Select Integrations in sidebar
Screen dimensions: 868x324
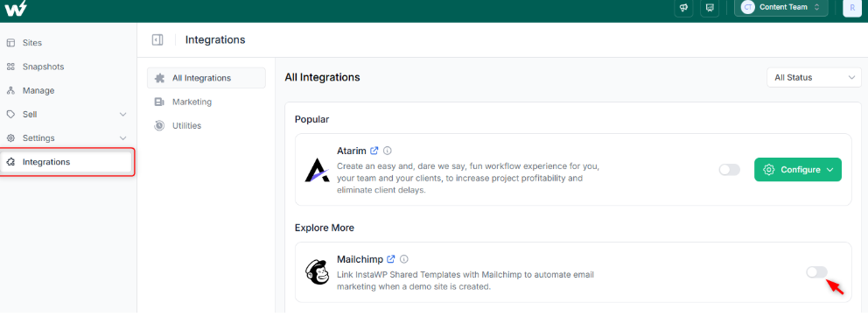pos(66,162)
